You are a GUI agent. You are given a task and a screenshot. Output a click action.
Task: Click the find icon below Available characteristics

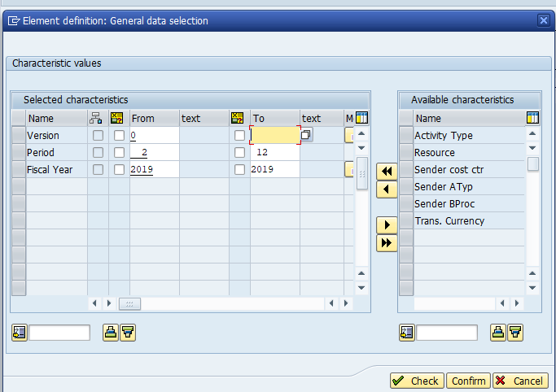tap(407, 332)
